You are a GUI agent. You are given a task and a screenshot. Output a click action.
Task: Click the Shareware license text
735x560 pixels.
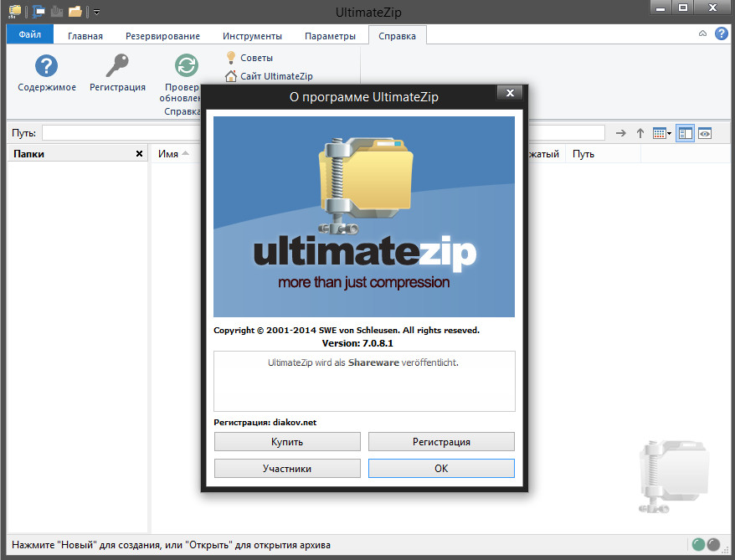pos(363,362)
